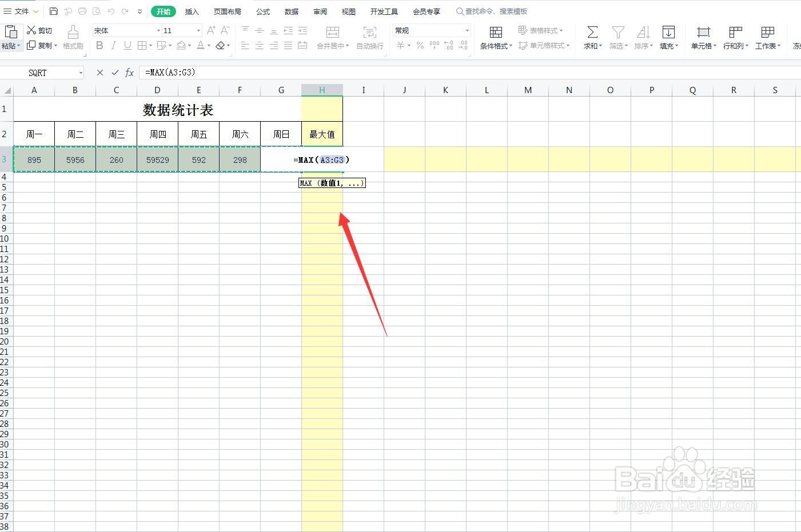Toggle bold formatting
The image size is (801, 532).
tap(99, 45)
